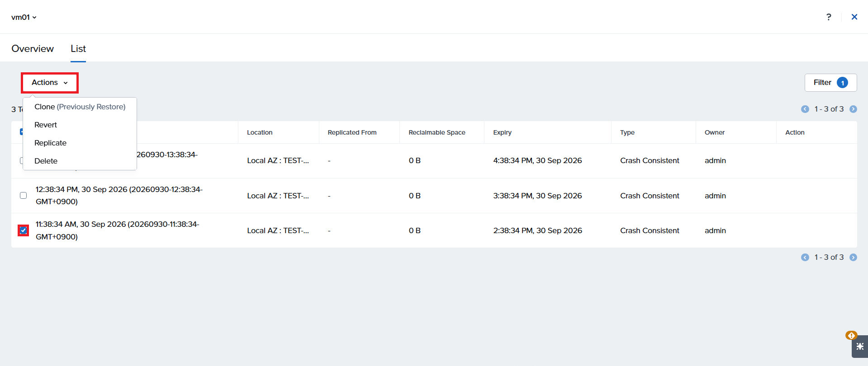Close the vm01 recovery points panel

coord(854,17)
